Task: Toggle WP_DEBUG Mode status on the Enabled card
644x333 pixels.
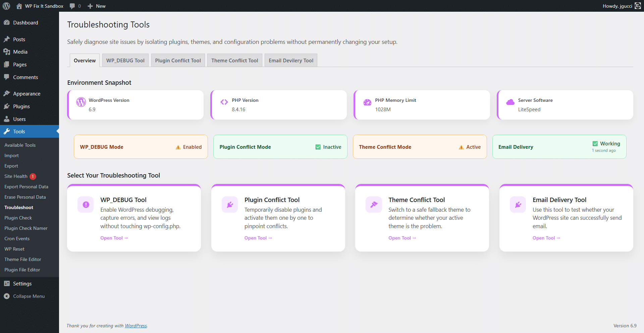Action: coord(178,147)
